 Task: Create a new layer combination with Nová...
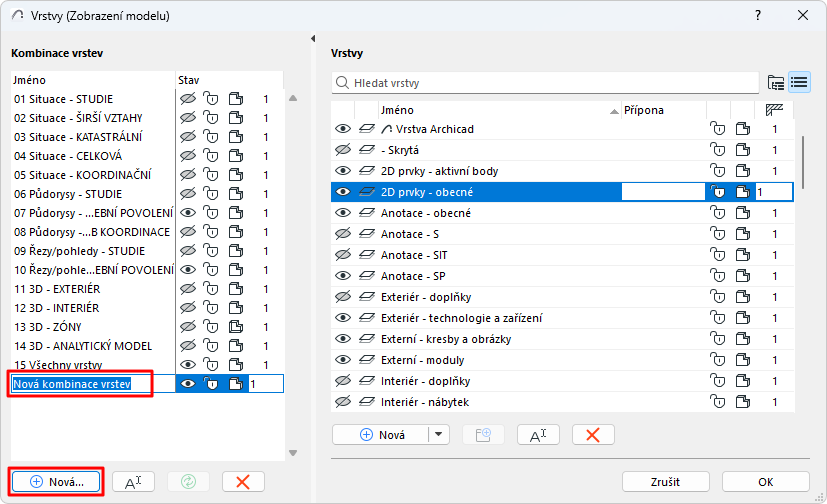coord(57,481)
